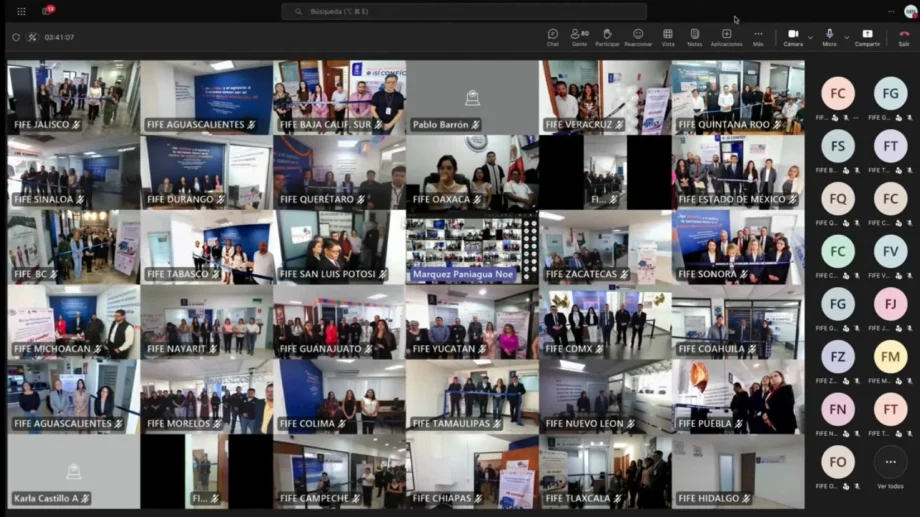The height and width of the screenshot is (517, 920).
Task: Open the notifications activity icon
Action: [x=48, y=11]
